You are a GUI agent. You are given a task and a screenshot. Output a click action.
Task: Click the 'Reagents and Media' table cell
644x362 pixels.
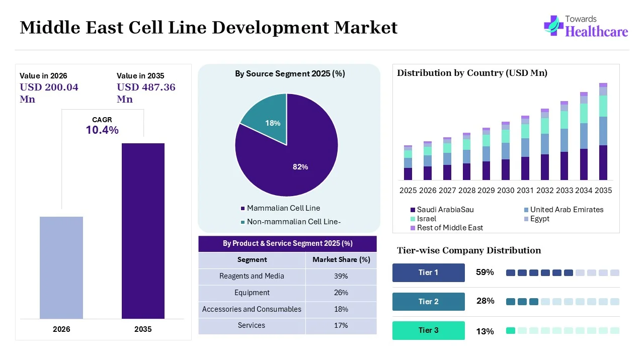(x=252, y=276)
